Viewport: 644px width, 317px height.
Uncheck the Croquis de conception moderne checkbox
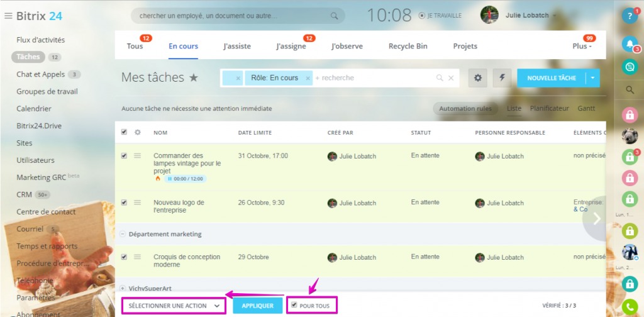pyautogui.click(x=124, y=257)
